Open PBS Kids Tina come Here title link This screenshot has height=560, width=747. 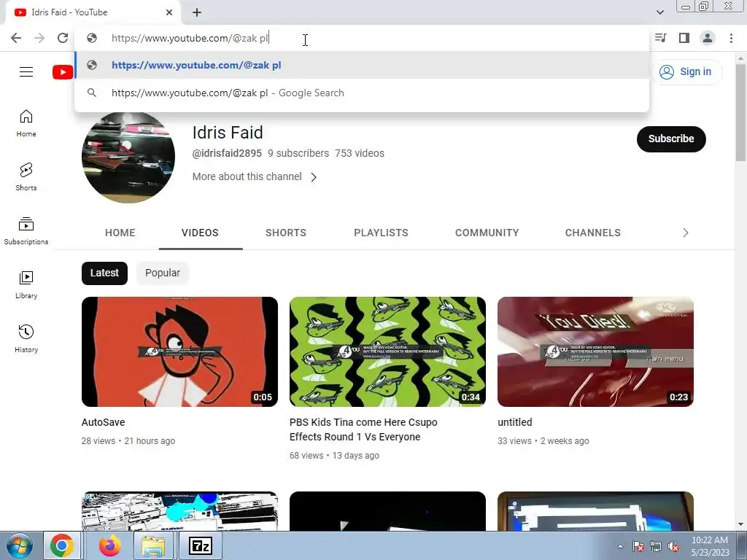363,429
